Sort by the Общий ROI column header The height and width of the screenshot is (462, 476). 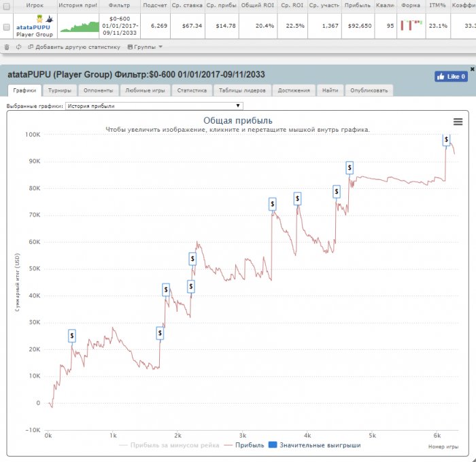click(258, 5)
